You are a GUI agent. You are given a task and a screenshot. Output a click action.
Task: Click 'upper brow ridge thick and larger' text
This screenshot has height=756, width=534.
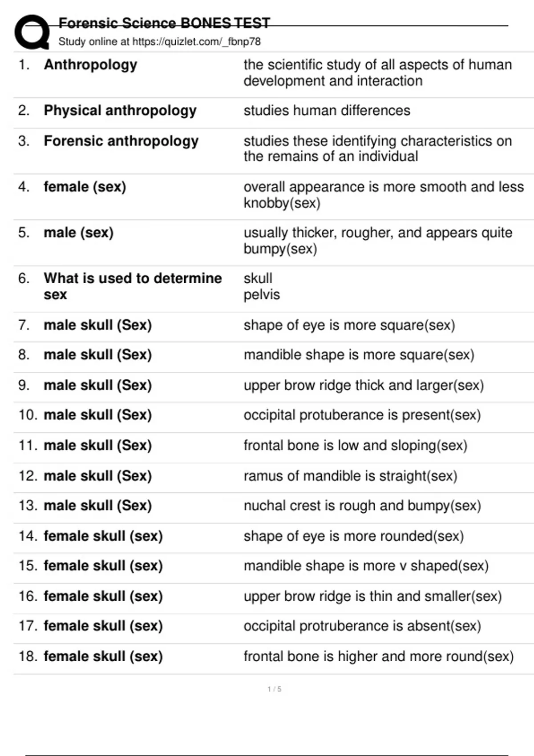(364, 385)
